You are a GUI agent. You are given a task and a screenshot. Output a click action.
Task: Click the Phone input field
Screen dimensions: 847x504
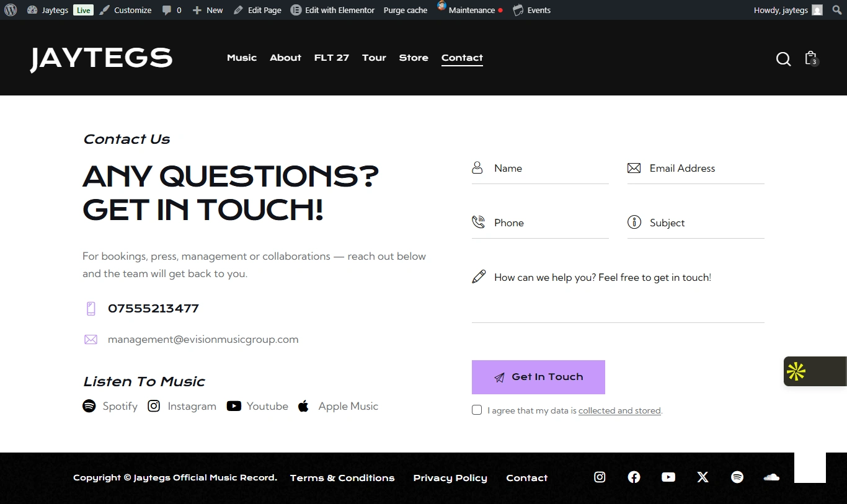(x=540, y=223)
